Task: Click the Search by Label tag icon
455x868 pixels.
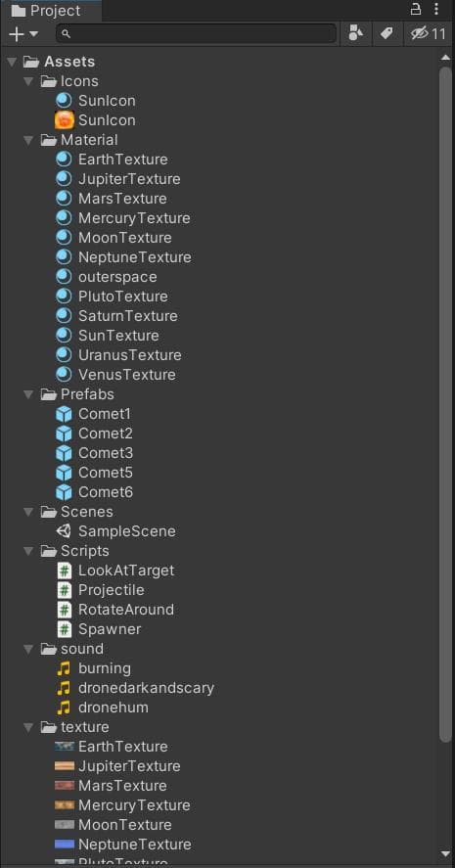Action: (x=387, y=34)
